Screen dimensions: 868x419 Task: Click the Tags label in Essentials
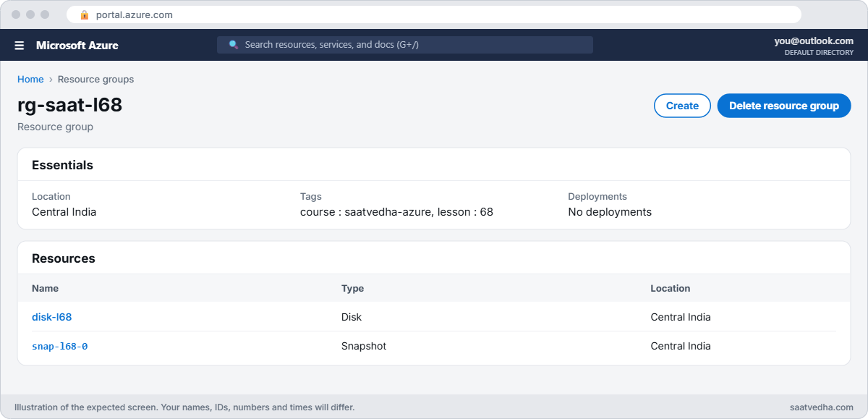tap(311, 197)
